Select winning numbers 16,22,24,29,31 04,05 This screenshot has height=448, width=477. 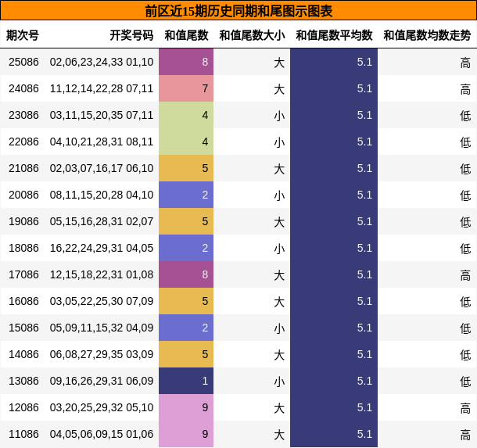[x=102, y=248]
